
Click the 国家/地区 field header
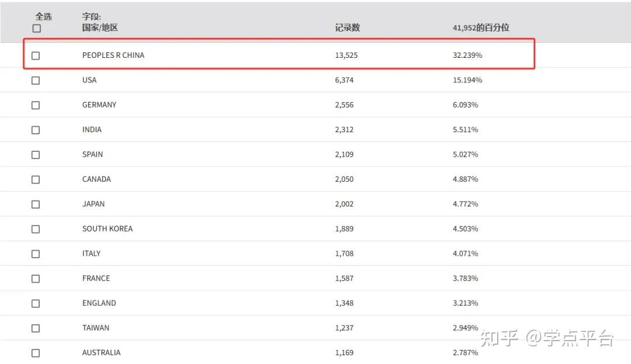(100, 27)
